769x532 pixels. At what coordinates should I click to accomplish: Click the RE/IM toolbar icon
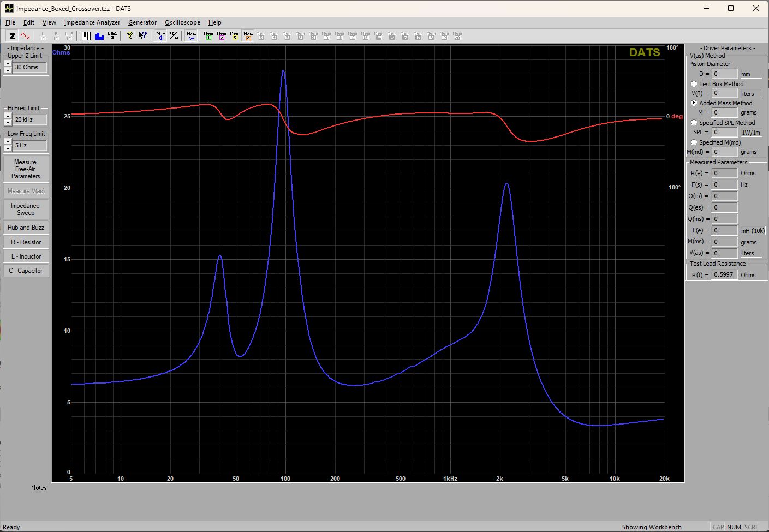click(174, 36)
